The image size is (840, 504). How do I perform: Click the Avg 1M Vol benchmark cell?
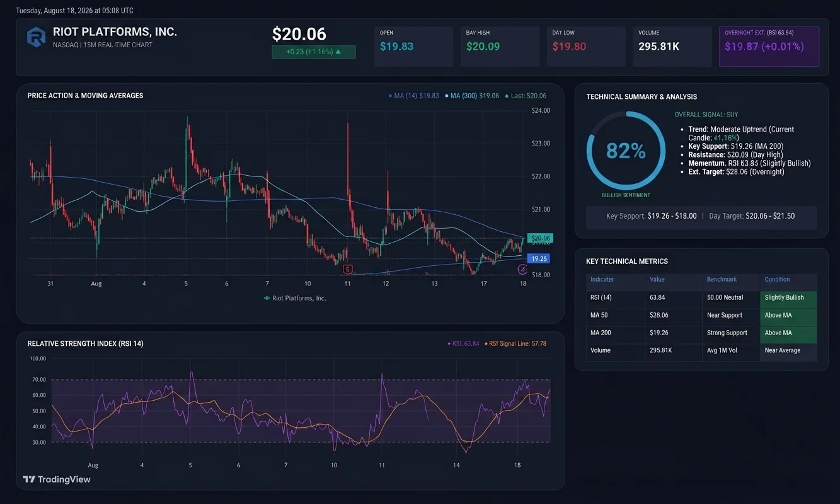pyautogui.click(x=722, y=350)
